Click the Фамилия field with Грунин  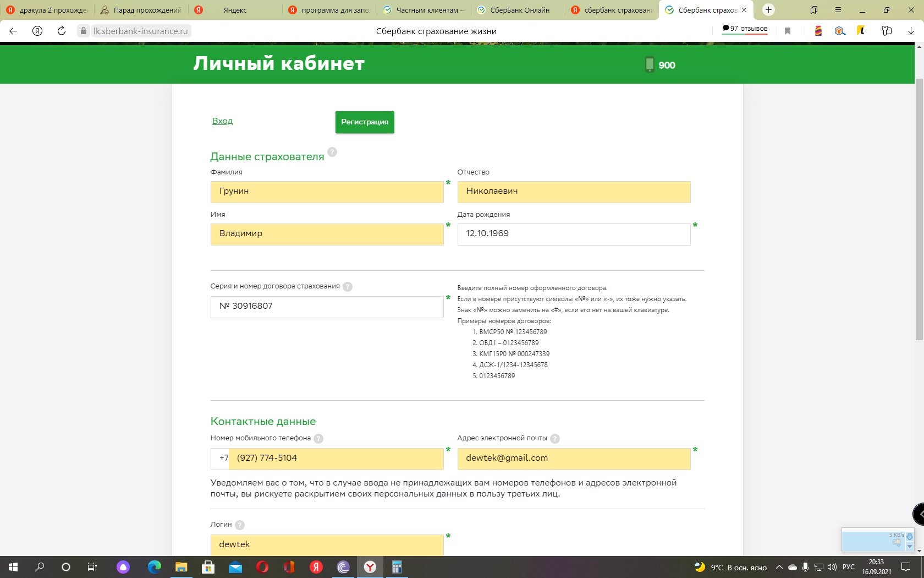pyautogui.click(x=327, y=192)
